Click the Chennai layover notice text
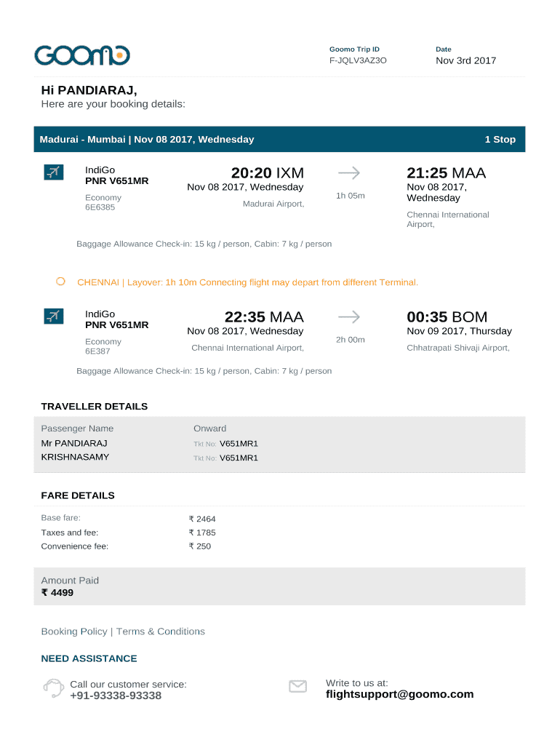The width and height of the screenshot is (560, 745). click(247, 282)
